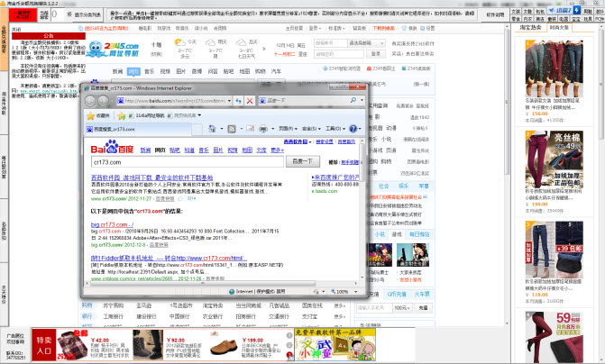Screen dimensions: 605x364
Task: Click the blue refresh arrows icon in IE
Action: tap(238, 101)
